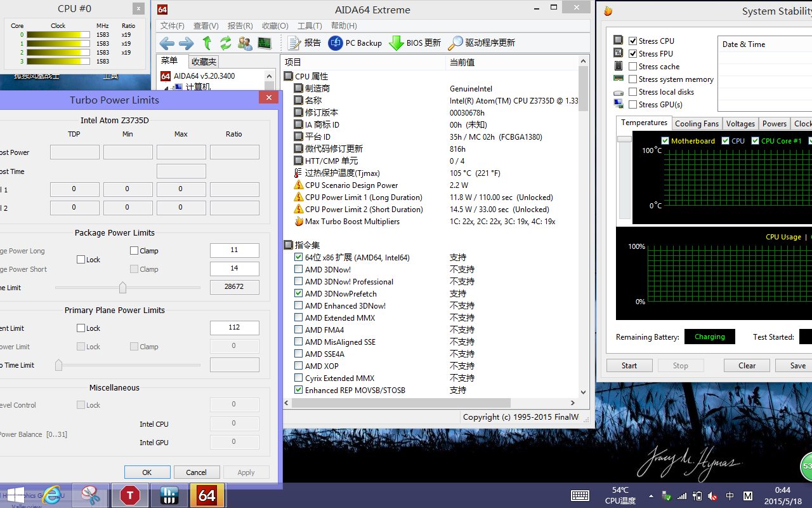Enable Stress cache checkbox

632,66
